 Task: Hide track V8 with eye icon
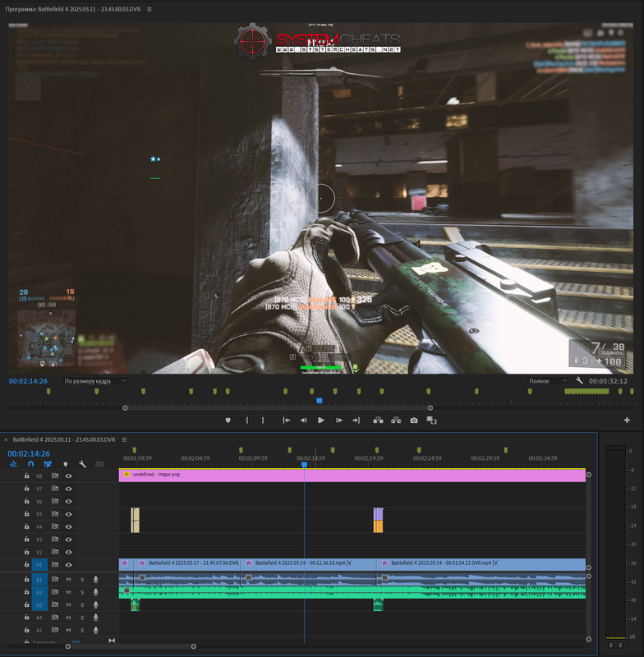[x=69, y=476]
